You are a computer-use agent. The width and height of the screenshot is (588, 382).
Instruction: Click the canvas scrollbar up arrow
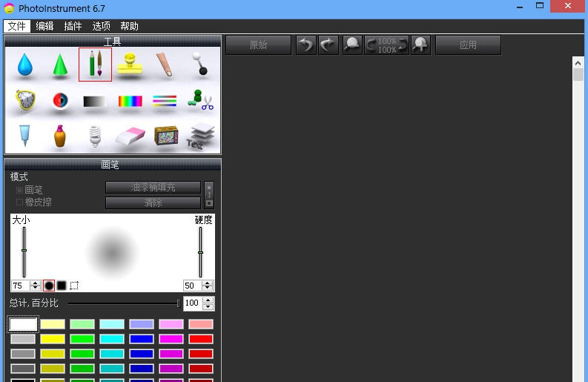click(578, 63)
